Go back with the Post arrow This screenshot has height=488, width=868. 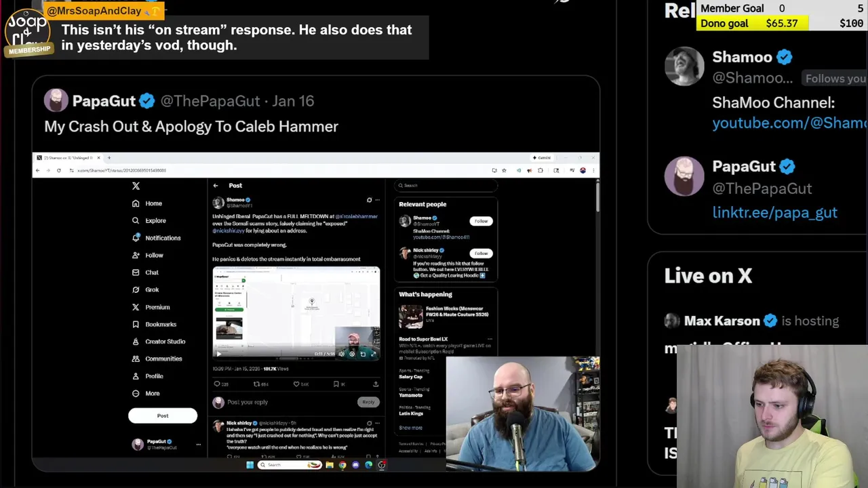[216, 186]
